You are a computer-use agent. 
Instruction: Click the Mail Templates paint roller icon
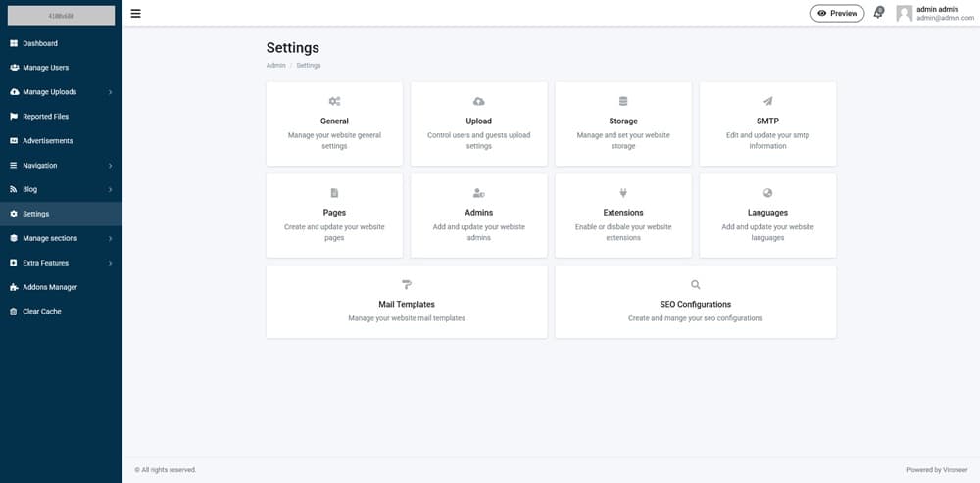[407, 284]
